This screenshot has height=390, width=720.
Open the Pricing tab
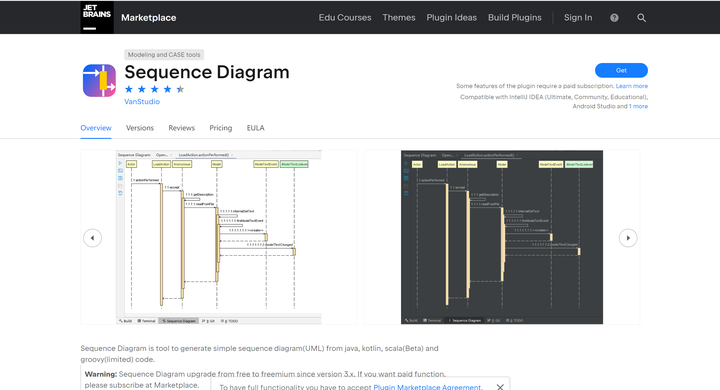[x=220, y=128]
